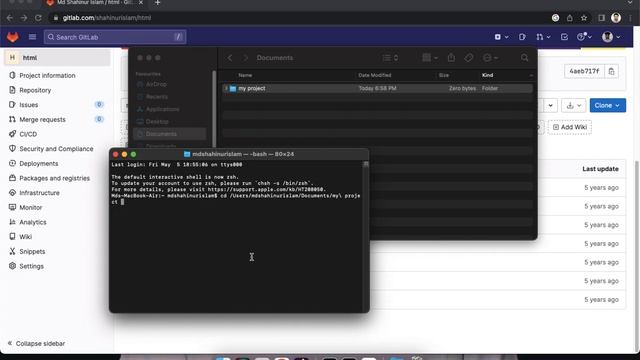Screen dimensions: 640x360
Task: Open a new browser tab
Action: tap(157, 3)
